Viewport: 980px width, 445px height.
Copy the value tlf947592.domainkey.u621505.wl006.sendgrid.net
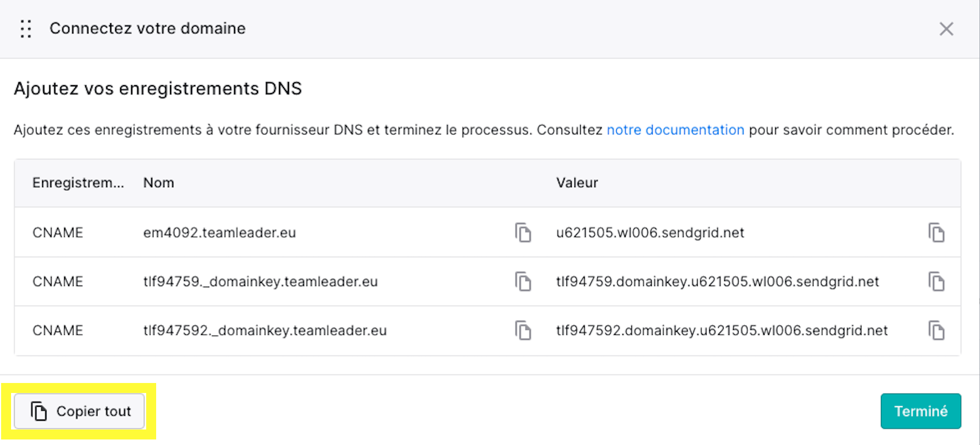click(936, 330)
